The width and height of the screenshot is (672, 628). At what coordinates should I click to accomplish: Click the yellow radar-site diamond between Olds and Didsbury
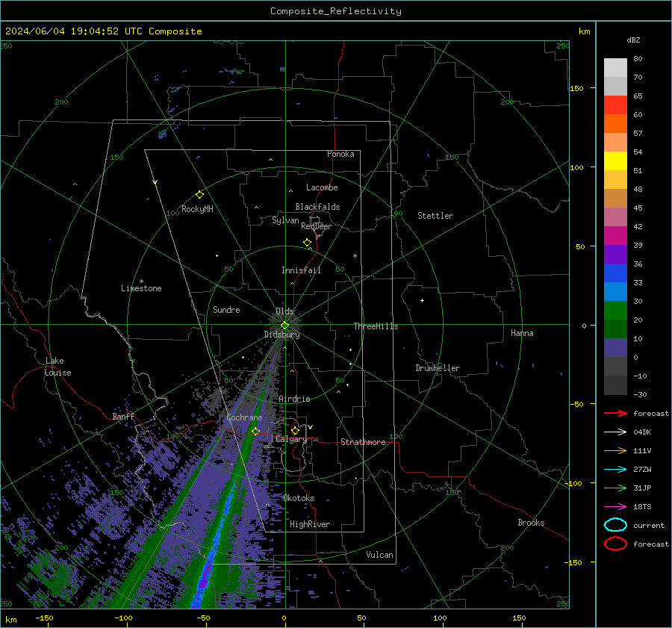(284, 325)
